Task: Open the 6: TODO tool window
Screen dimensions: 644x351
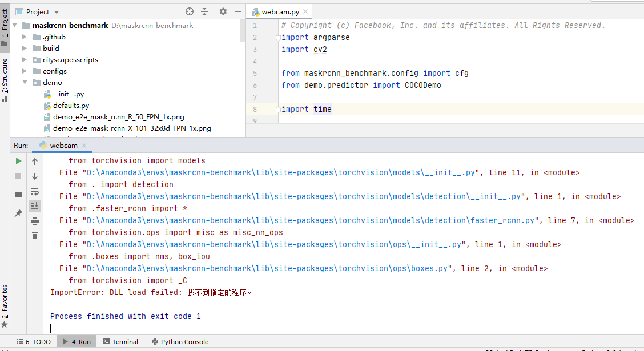Action: coord(34,341)
